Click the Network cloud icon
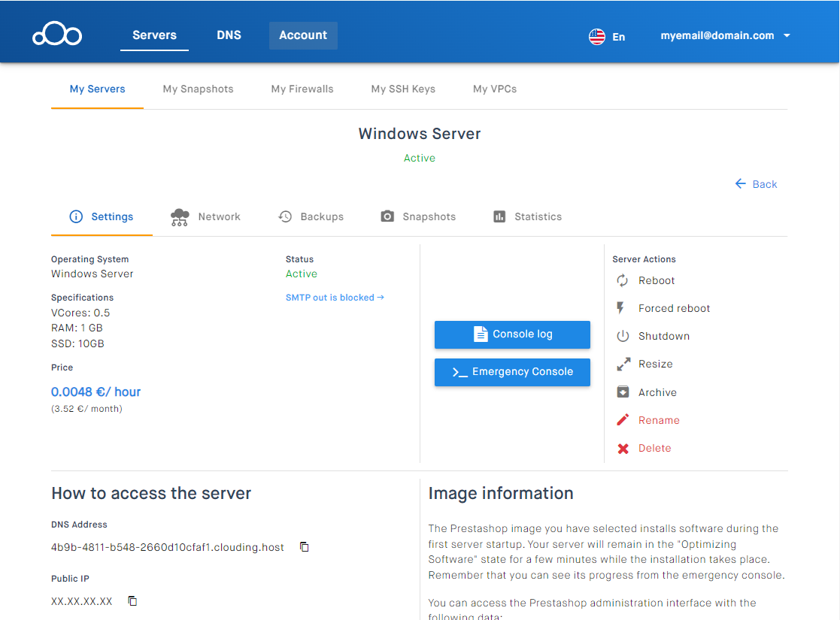840x620 pixels. click(180, 217)
